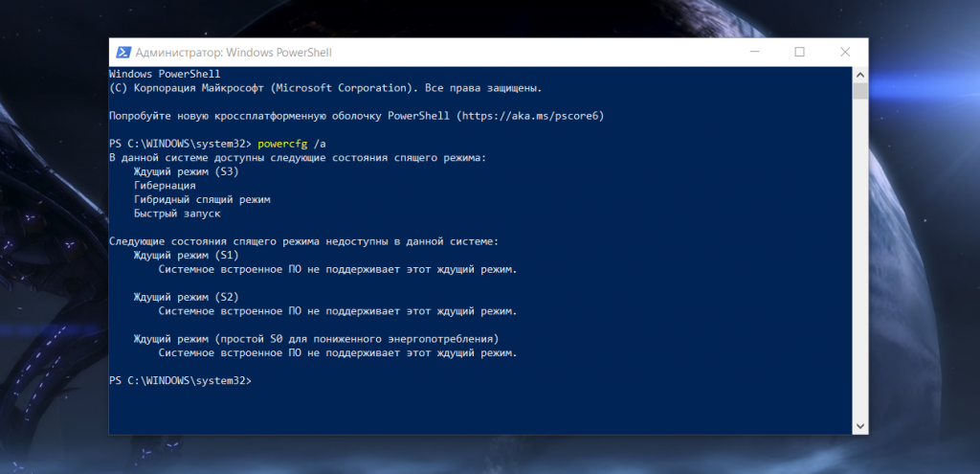Click the scrollbar down arrow
980x474 pixels.
(860, 426)
